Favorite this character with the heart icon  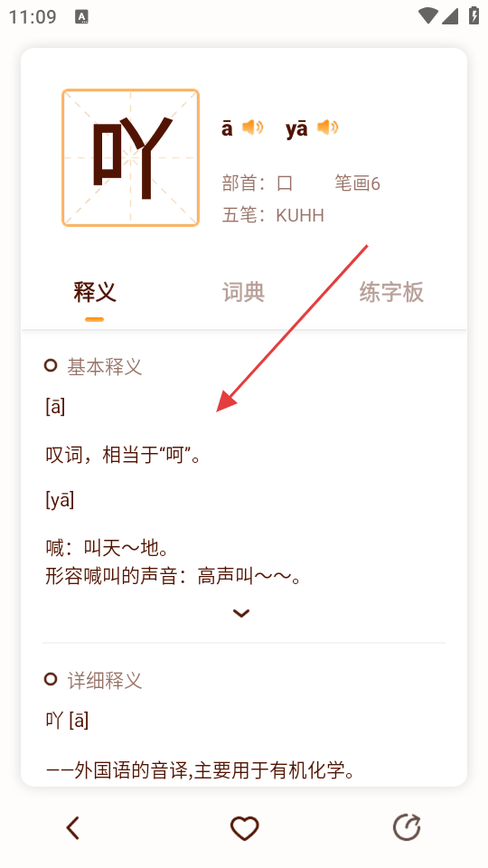click(x=244, y=829)
